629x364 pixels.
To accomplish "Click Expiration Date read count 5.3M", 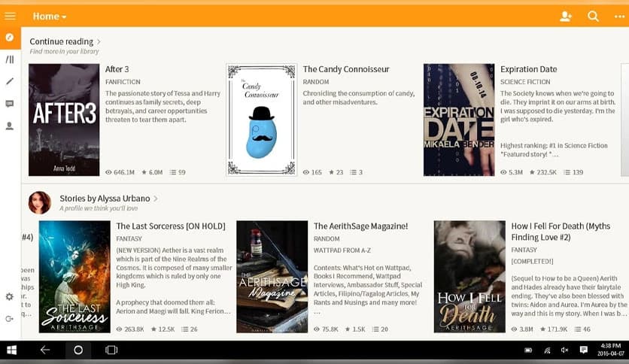I will pos(512,172).
